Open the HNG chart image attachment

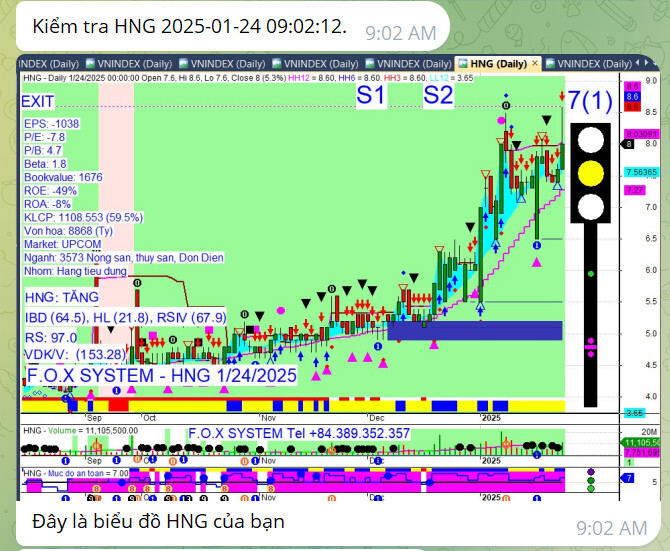click(x=338, y=278)
